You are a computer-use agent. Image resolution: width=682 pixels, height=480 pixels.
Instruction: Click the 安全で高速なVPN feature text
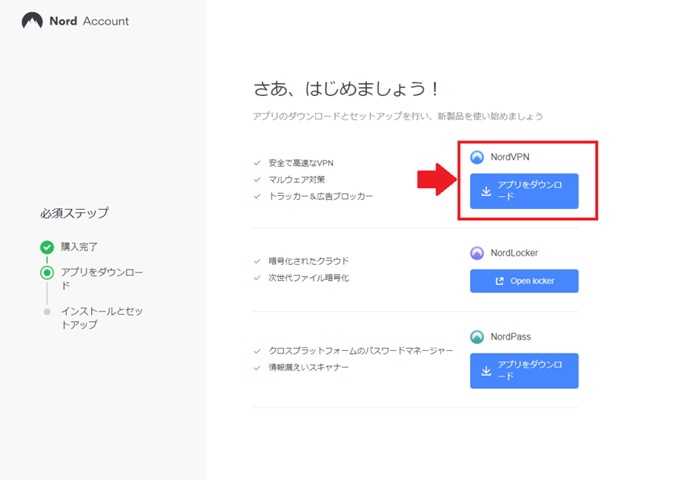[301, 163]
